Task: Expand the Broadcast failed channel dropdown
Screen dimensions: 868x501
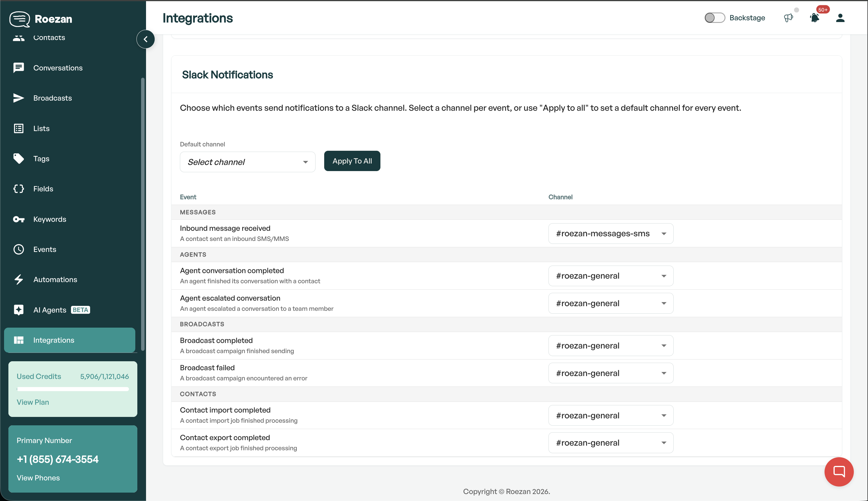Action: click(x=610, y=373)
